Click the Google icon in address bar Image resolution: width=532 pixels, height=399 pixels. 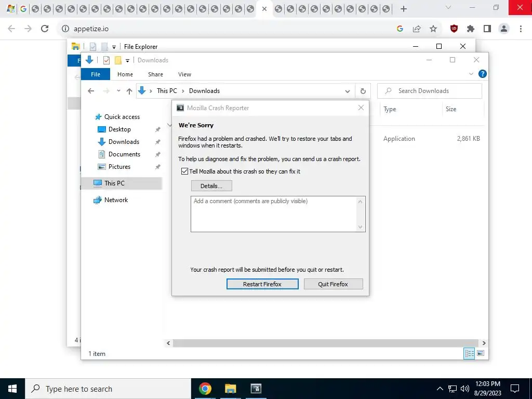coord(400,29)
